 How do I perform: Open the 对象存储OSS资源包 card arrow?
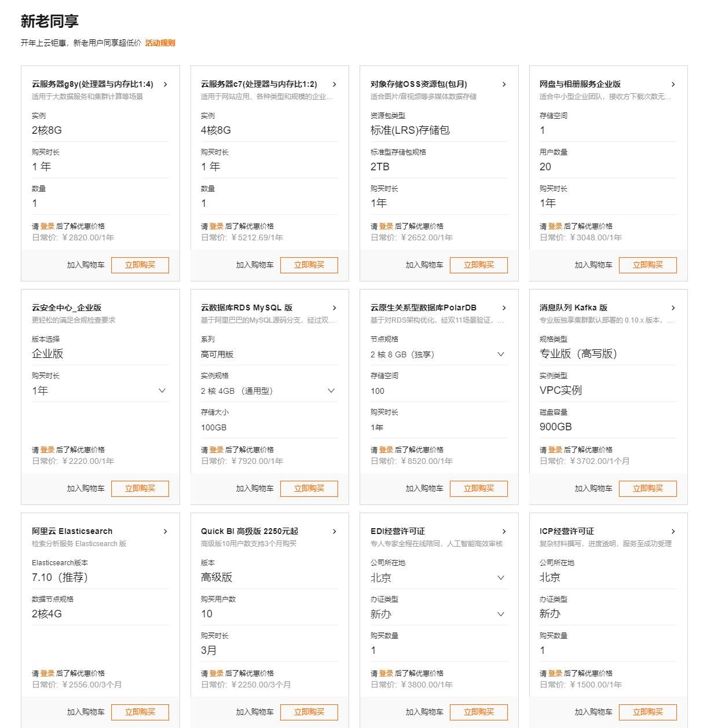tap(504, 85)
